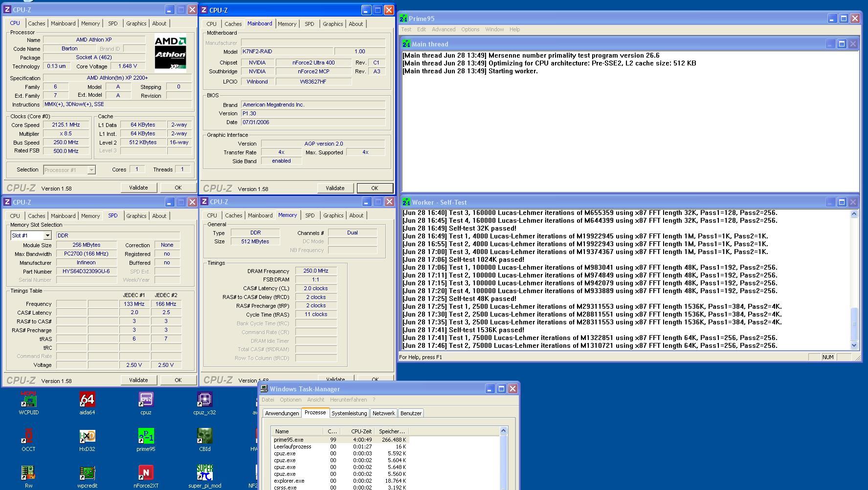This screenshot has width=868, height=490.
Task: Click the Windows Task-Manager title icon
Action: [x=264, y=389]
